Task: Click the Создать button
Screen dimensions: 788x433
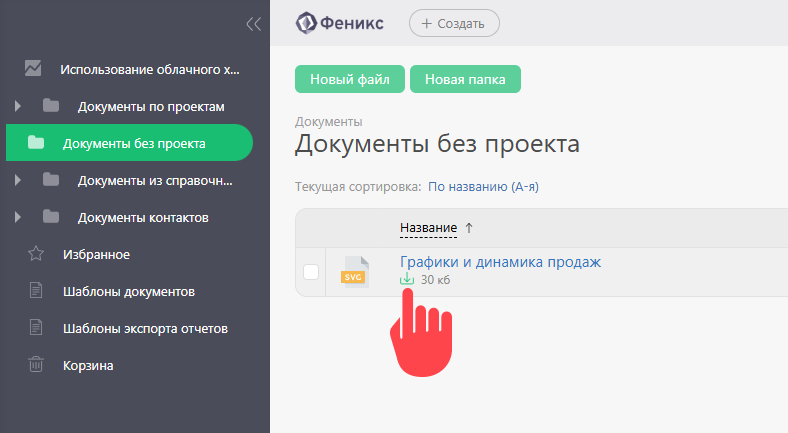Action: click(x=454, y=23)
